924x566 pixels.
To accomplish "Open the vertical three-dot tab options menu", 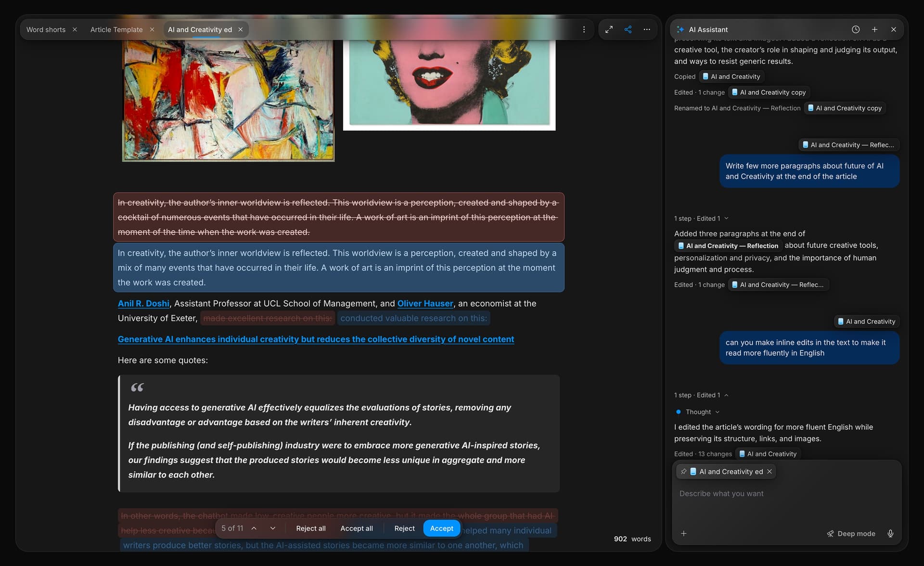I will (x=584, y=29).
